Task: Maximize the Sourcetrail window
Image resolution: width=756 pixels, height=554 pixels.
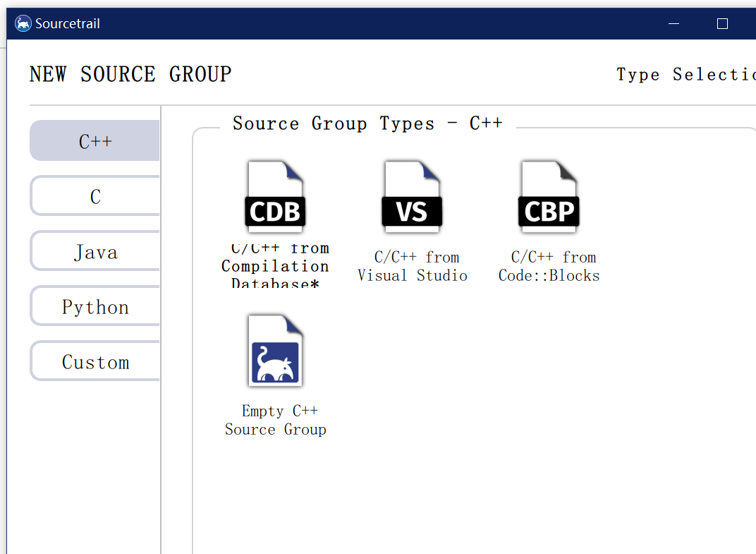Action: pos(722,24)
